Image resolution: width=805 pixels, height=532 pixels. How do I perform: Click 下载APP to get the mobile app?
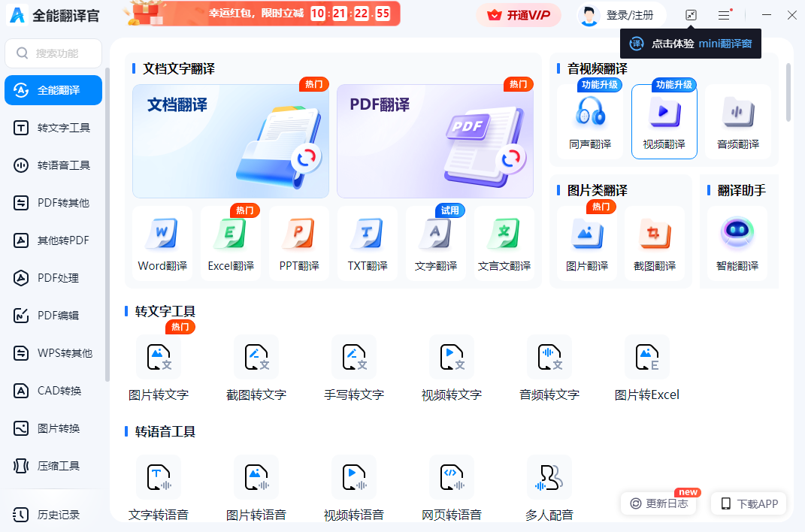pyautogui.click(x=749, y=503)
